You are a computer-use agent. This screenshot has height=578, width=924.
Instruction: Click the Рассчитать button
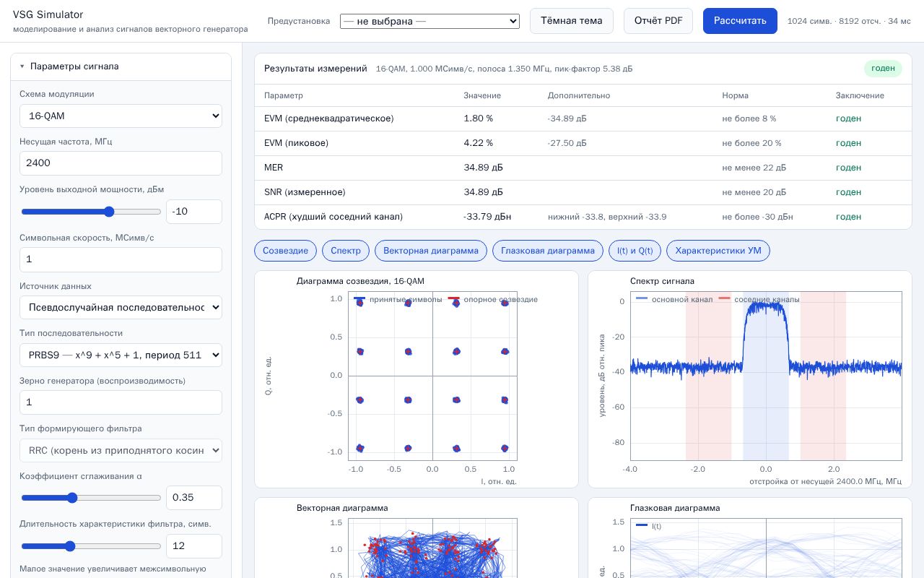(x=740, y=21)
